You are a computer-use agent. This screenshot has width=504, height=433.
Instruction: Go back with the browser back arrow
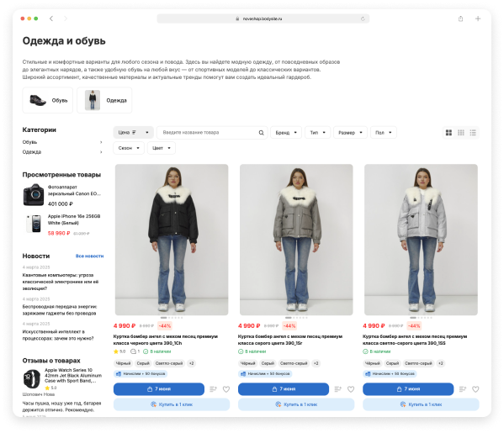[x=51, y=18]
